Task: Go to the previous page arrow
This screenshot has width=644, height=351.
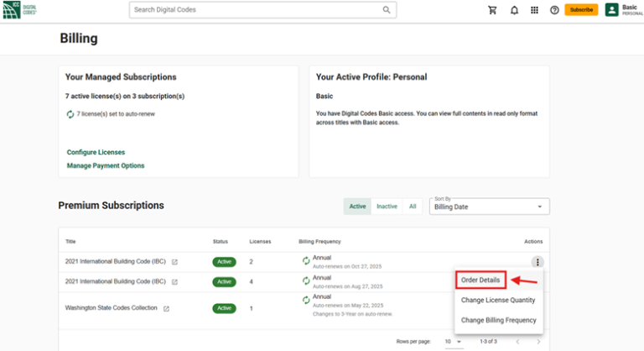Action: click(517, 342)
